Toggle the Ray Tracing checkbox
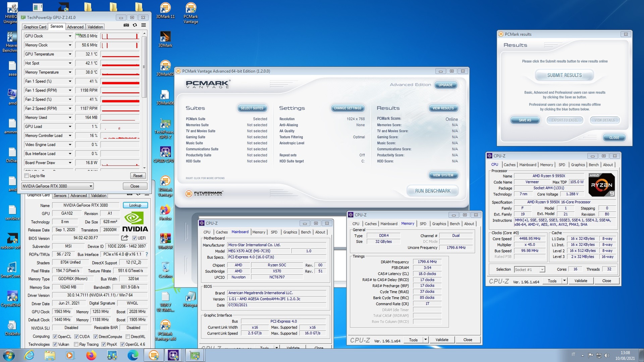Image resolution: width=644 pixels, height=362 pixels. tap(76, 344)
